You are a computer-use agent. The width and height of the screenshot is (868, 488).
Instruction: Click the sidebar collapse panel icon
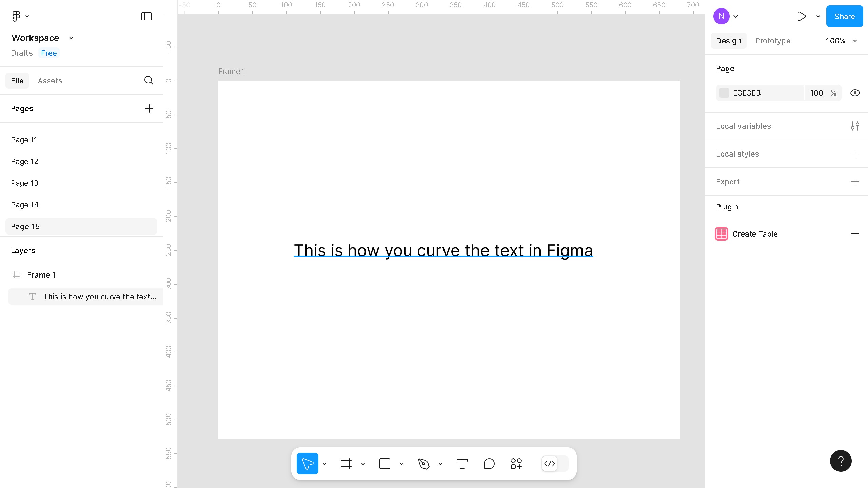[x=146, y=16]
